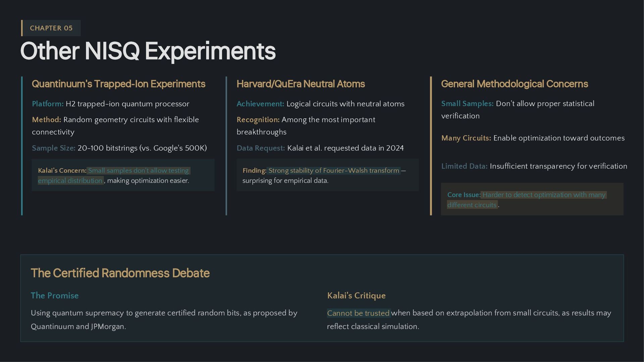This screenshot has width=644, height=362.
Task: Click the Other NISQ Experiments title
Action: coord(148,51)
